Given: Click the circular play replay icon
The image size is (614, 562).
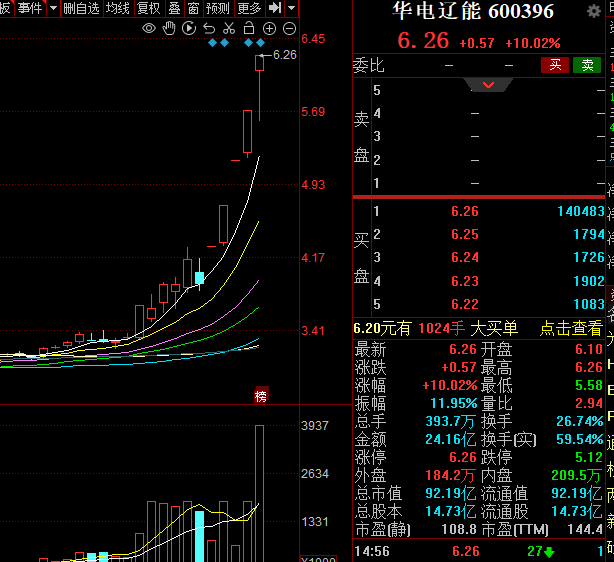Looking at the screenshot, I should pyautogui.click(x=189, y=28).
